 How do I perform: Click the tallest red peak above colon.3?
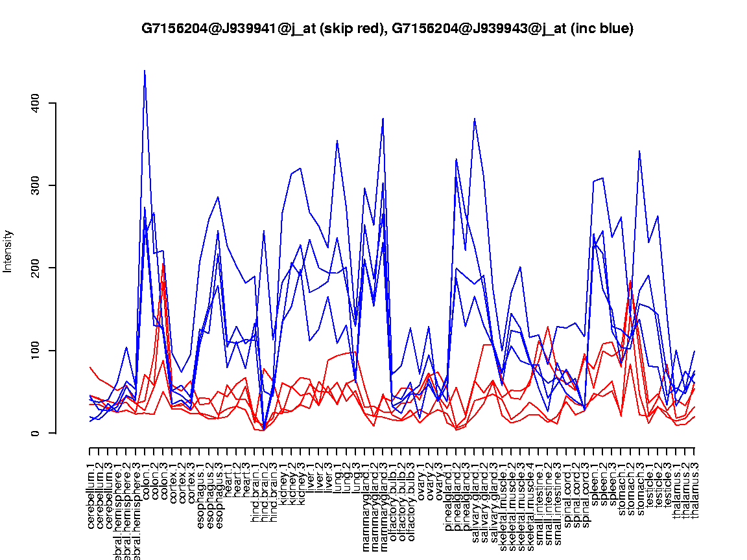[x=163, y=264]
